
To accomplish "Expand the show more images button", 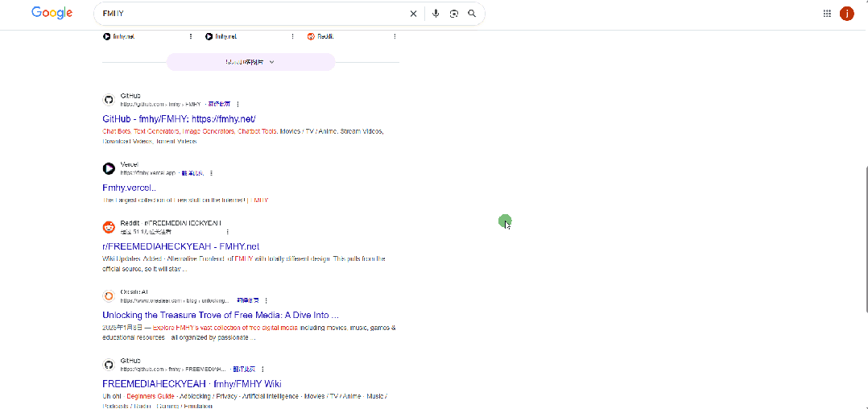I will point(250,62).
